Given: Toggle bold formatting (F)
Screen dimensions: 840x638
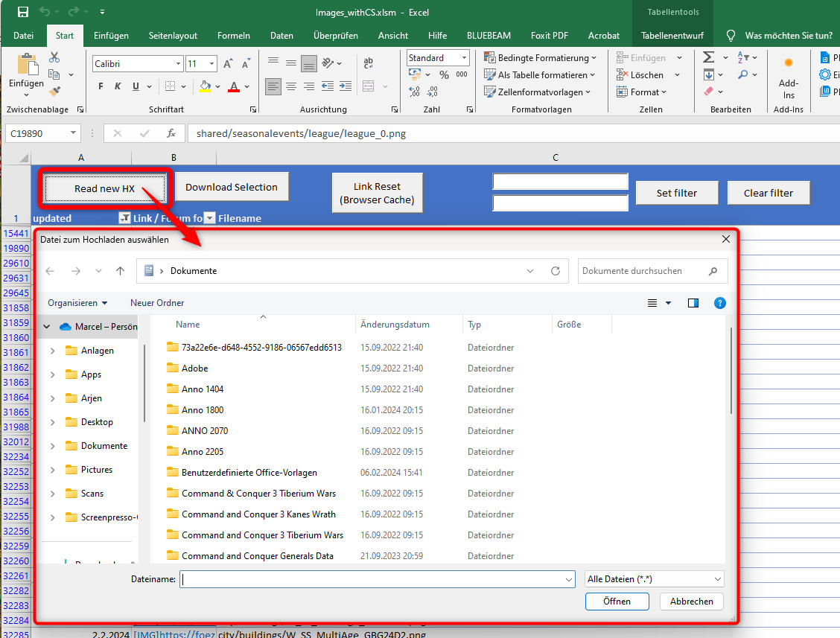Looking at the screenshot, I should coord(101,86).
